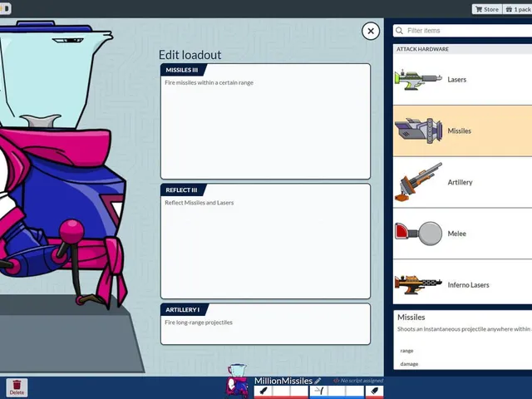Image resolution: width=532 pixels, height=399 pixels.
Task: Select the Missiles launcher icon in hardware list
Action: coord(419,131)
